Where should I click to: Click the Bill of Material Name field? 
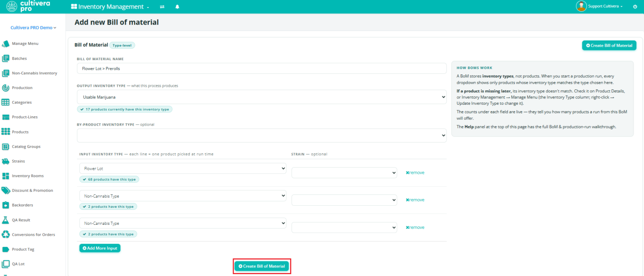[x=262, y=68]
